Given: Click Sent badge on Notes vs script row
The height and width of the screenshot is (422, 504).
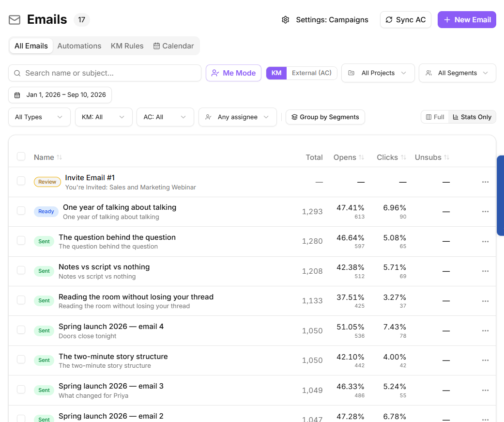Looking at the screenshot, I should click(x=44, y=271).
